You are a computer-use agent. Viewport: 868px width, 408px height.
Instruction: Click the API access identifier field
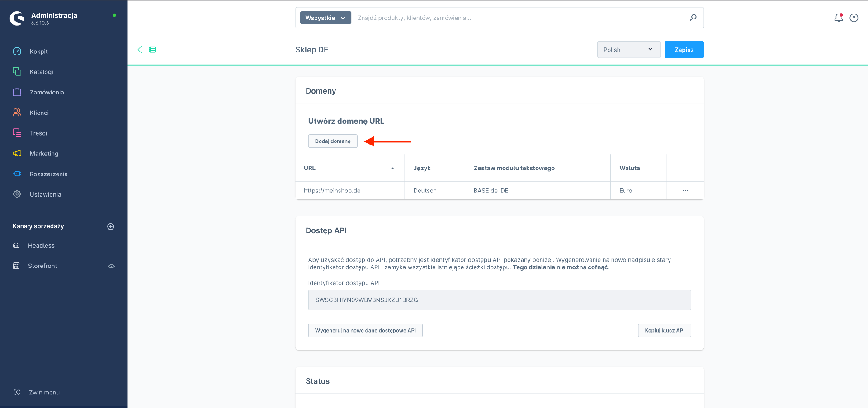(x=499, y=300)
